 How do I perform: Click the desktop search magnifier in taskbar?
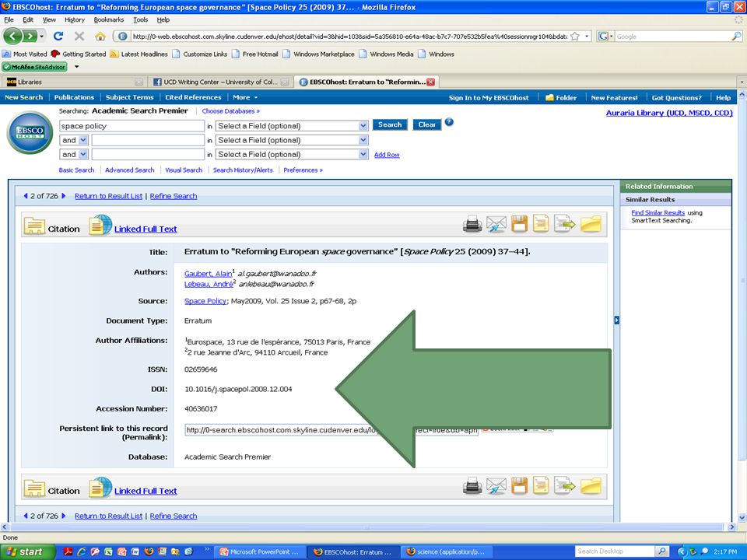(x=661, y=551)
